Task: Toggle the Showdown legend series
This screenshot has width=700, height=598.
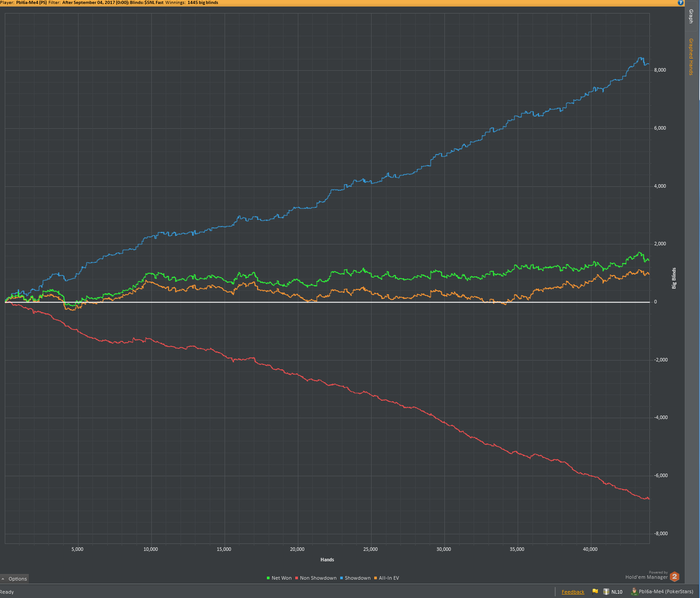Action: click(x=355, y=578)
